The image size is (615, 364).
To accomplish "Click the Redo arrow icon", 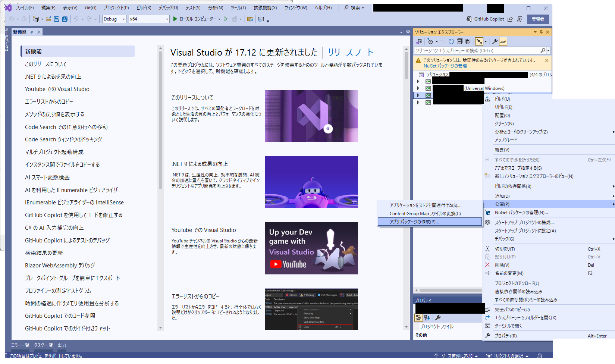I will click(x=89, y=19).
